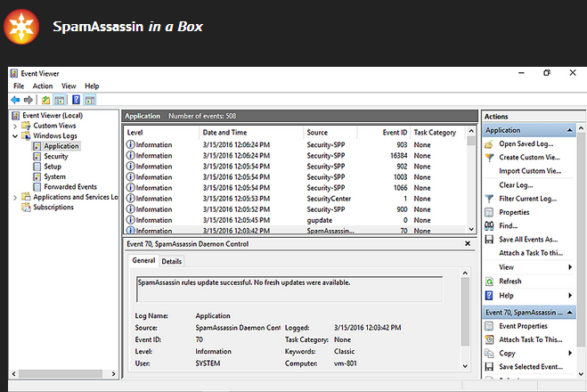587x392 pixels.
Task: Switch to the General tab
Action: click(143, 260)
